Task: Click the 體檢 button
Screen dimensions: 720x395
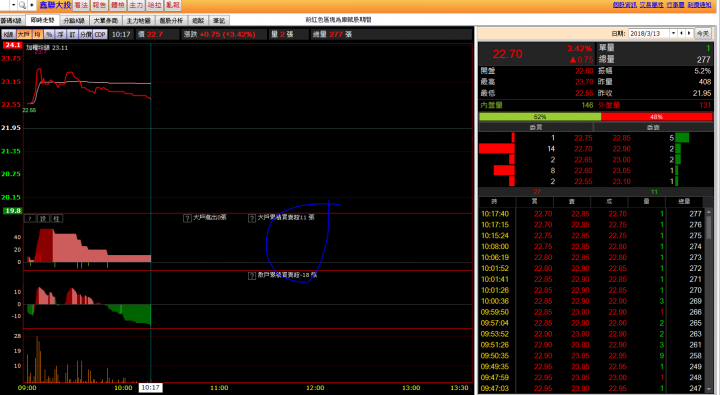Action: click(118, 5)
